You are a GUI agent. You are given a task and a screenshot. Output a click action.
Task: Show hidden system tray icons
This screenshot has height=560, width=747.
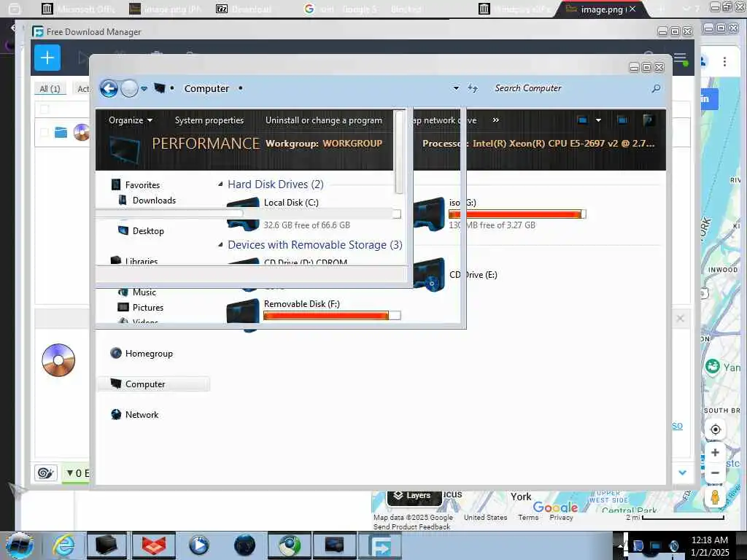pyautogui.click(x=621, y=545)
